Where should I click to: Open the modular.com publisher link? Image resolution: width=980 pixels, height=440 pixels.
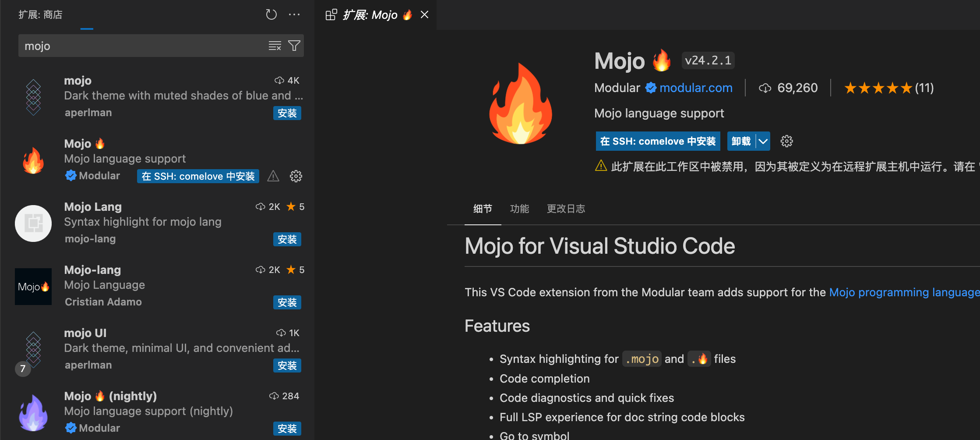[x=696, y=88]
